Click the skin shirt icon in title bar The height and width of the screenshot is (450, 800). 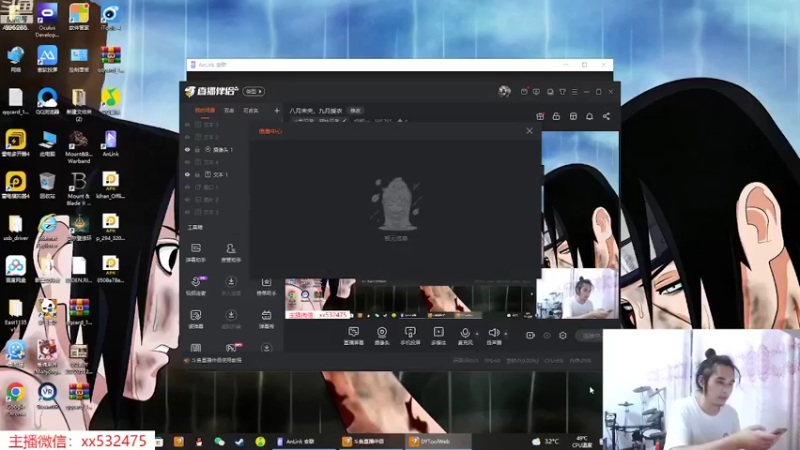[x=562, y=92]
